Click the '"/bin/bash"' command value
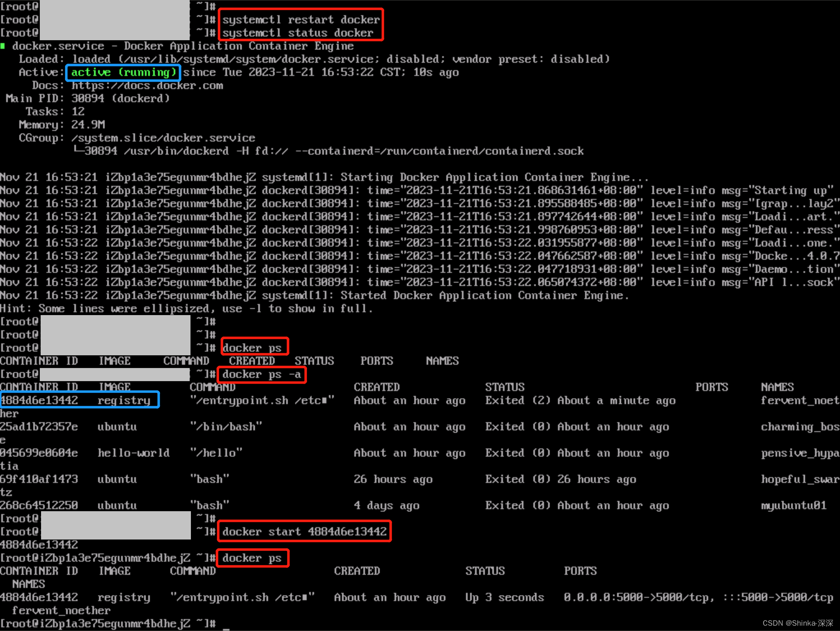 tap(226, 427)
